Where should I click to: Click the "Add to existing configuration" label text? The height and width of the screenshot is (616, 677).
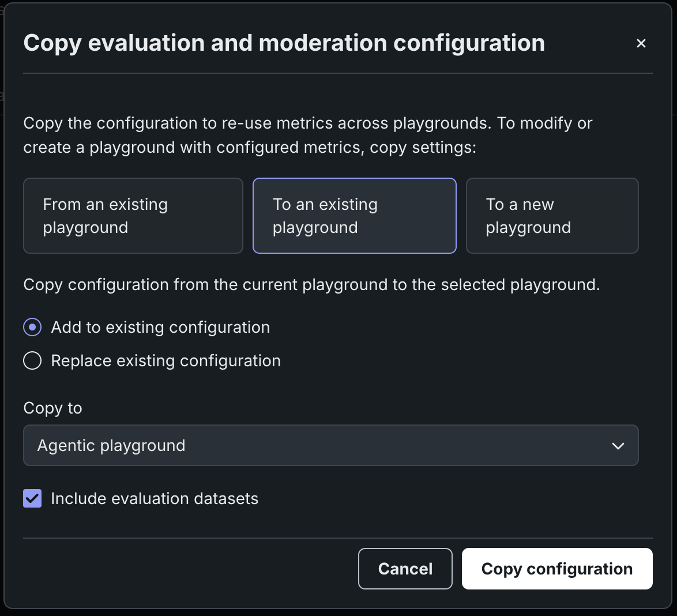(160, 328)
